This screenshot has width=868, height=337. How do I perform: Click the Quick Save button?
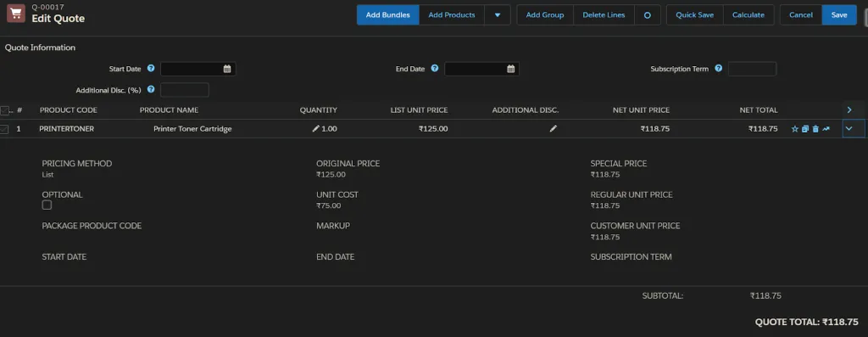click(695, 15)
